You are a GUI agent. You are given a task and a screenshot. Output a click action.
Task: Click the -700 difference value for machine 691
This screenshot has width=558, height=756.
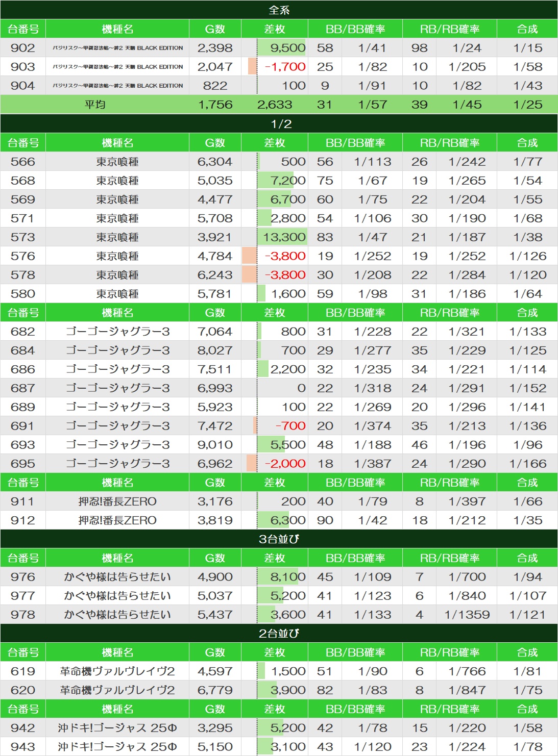pos(290,426)
